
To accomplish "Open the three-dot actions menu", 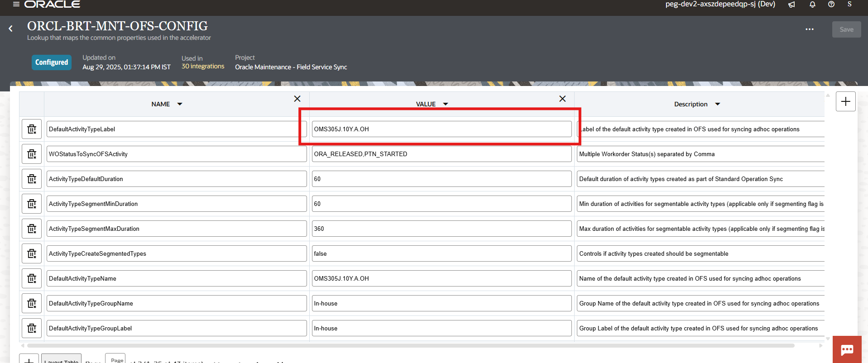I will [810, 29].
